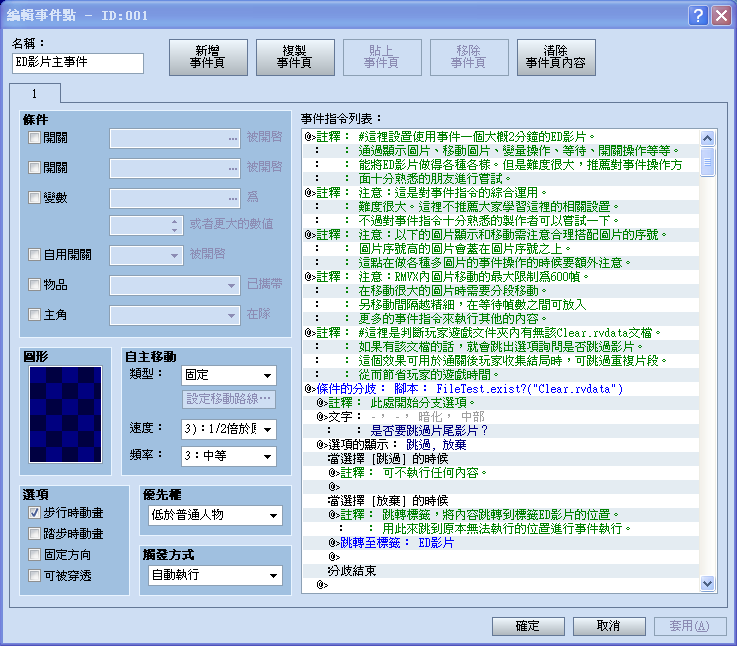737x646 pixels.
Task: Select the 註釋 line about Clear.rvdata文檔
Action: (501, 333)
